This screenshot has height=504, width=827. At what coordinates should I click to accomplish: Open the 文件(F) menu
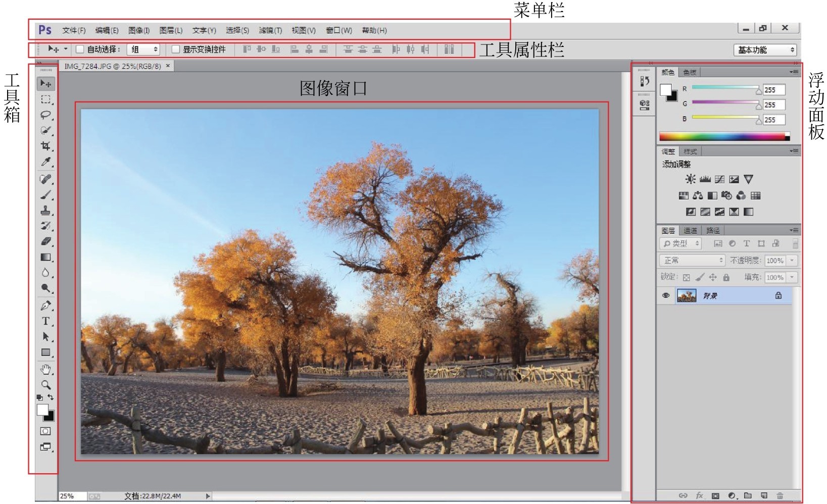coord(74,30)
